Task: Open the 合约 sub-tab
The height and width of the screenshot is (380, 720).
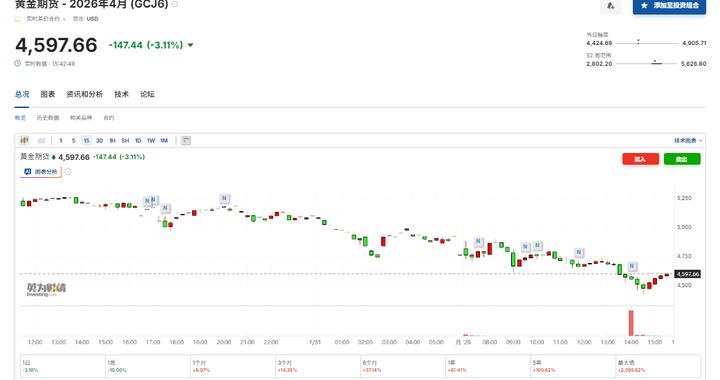Action: click(108, 118)
